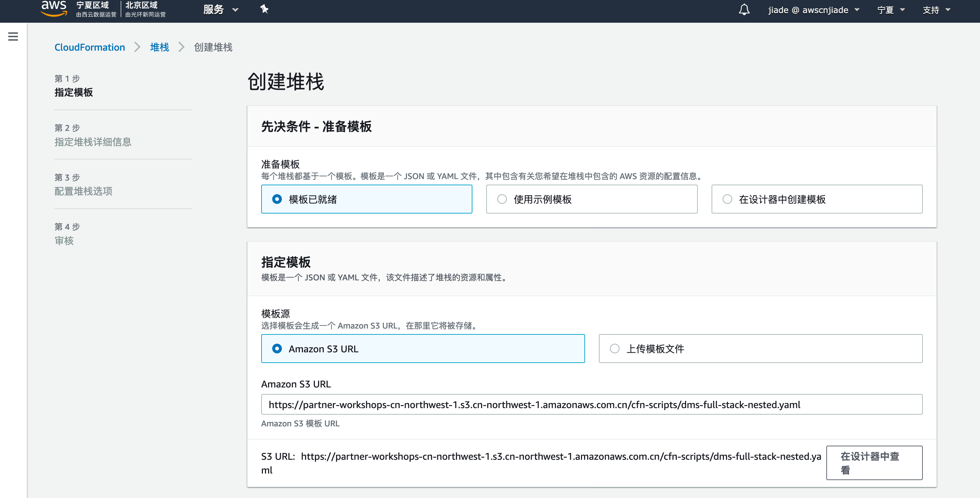Viewport: 980px width, 498px height.
Task: Click into the Amazon S3 URL input field
Action: pos(591,404)
